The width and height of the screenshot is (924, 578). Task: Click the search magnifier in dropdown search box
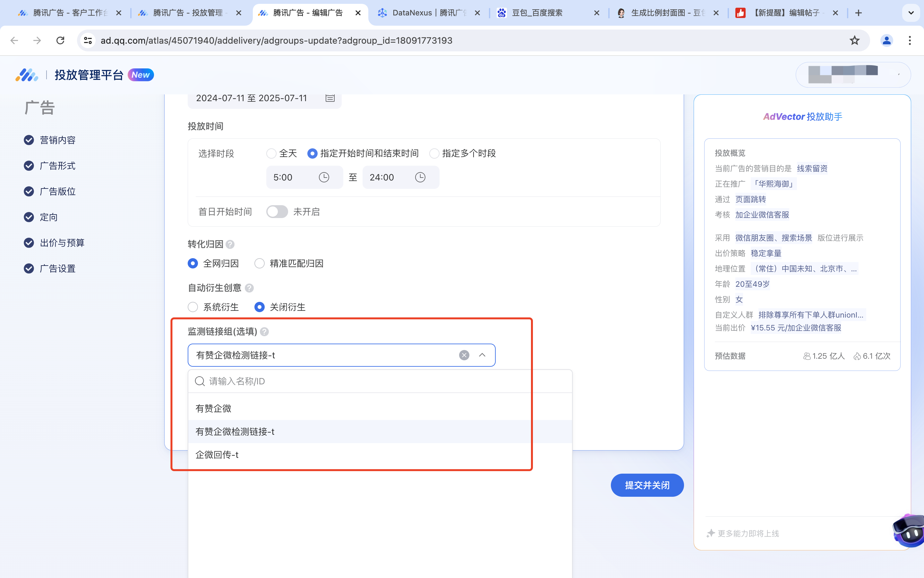200,381
